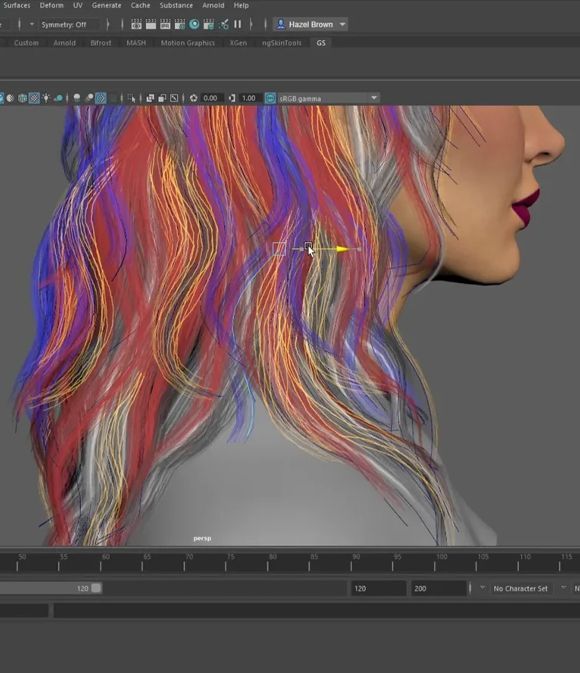
Task: Collapse the status line section after Symmetry
Action: (108, 24)
